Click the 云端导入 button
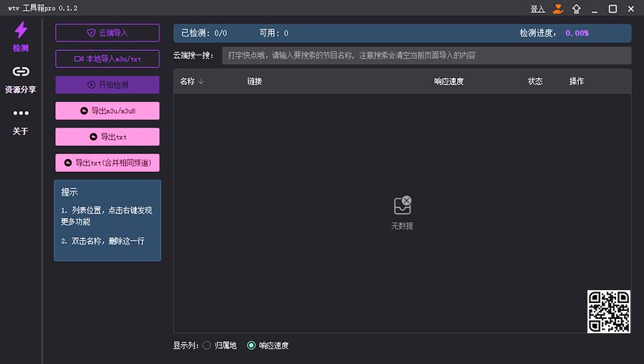644x364 pixels. (107, 33)
